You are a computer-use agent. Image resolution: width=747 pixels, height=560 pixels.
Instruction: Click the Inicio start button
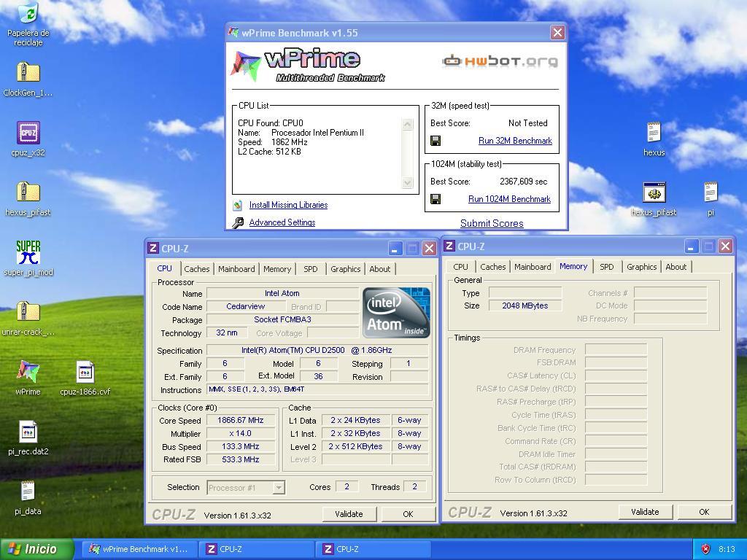tap(37, 549)
